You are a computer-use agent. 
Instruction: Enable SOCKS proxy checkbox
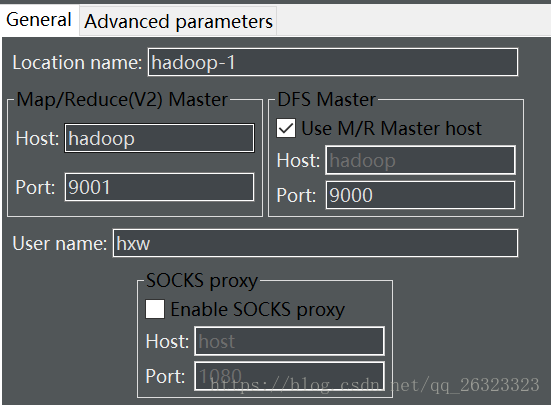(x=155, y=309)
